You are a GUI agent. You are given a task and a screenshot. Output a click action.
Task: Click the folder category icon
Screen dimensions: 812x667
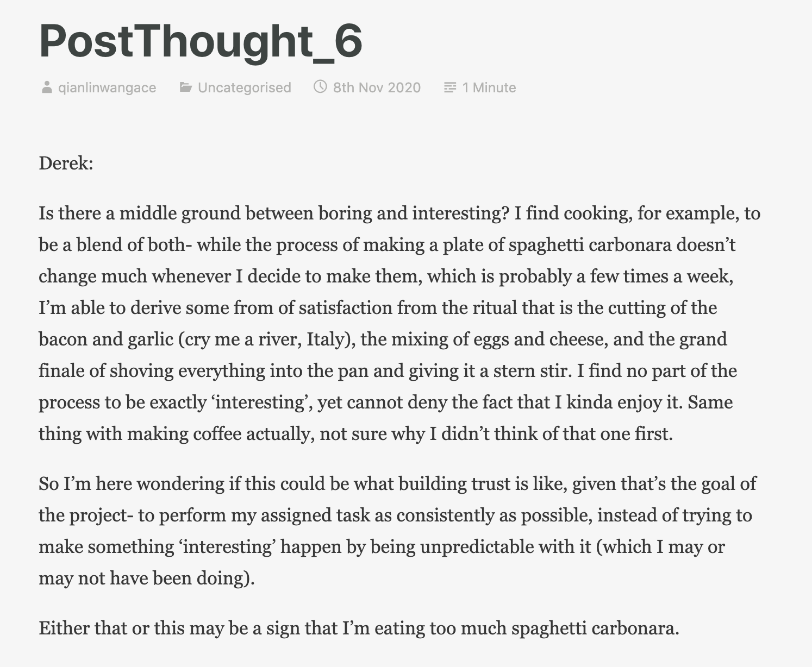click(x=186, y=87)
